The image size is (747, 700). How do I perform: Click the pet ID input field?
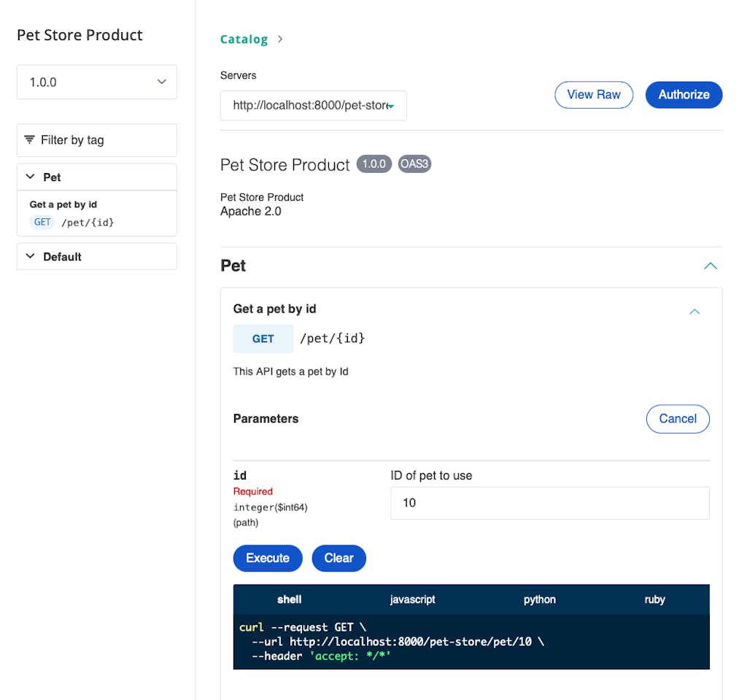click(x=549, y=503)
